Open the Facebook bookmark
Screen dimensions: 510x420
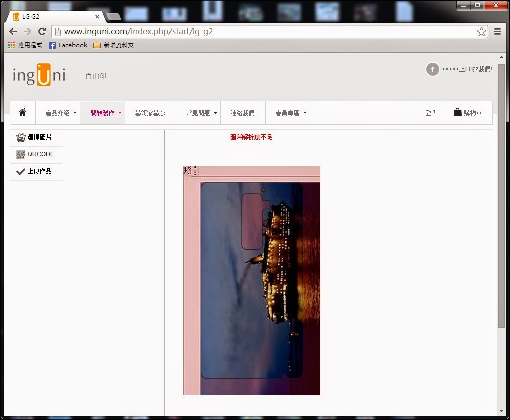pos(68,45)
